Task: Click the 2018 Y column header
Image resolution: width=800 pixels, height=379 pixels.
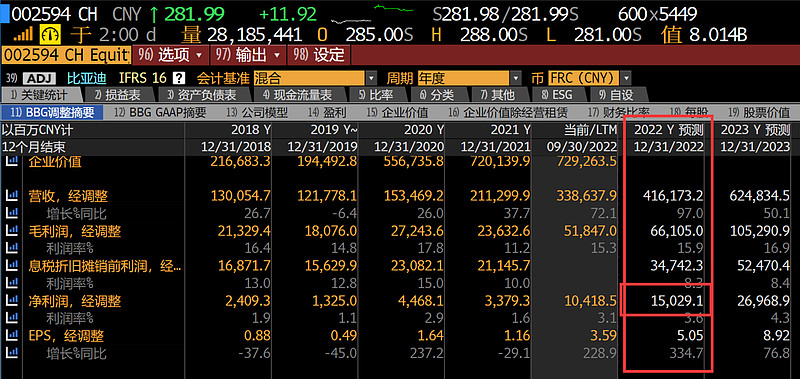Action: click(x=251, y=130)
